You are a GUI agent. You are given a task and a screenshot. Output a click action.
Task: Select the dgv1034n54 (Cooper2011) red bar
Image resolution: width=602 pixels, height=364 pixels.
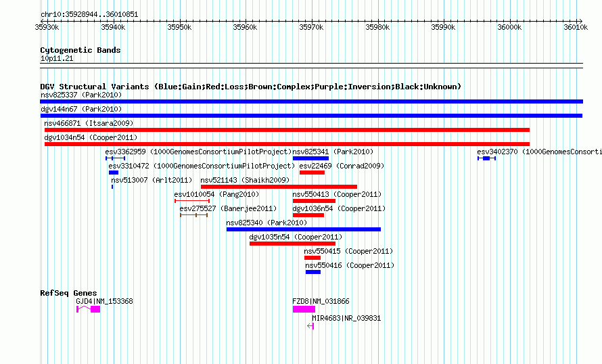click(x=287, y=144)
